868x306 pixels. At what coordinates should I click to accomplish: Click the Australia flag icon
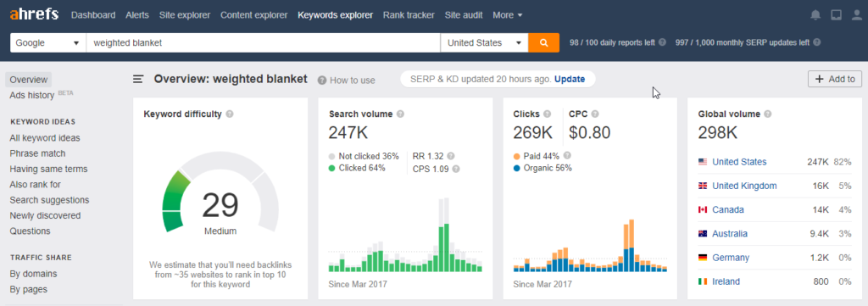703,233
